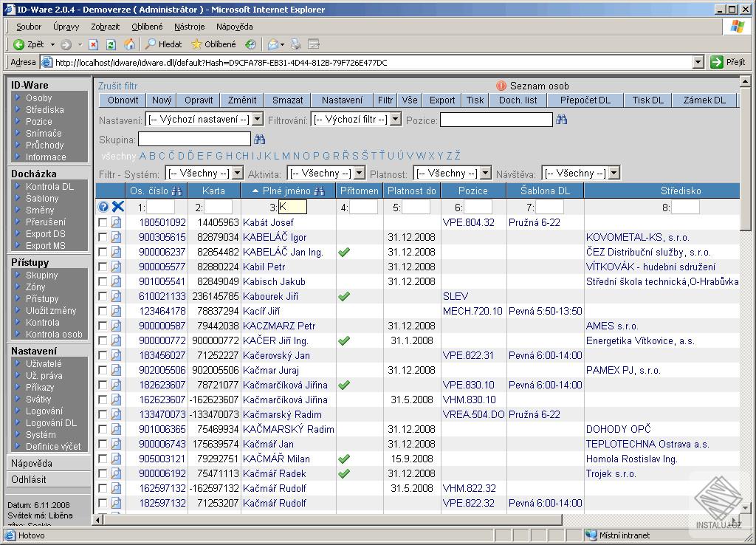The height and width of the screenshot is (545, 756).
Task: Click the Zrušit filtr link
Action: coord(118,86)
